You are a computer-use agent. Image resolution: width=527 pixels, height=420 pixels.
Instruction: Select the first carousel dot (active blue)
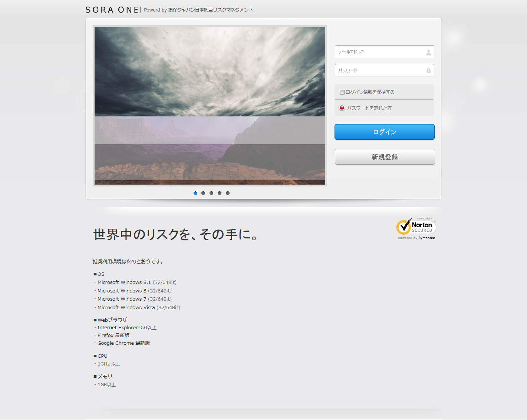pyautogui.click(x=195, y=193)
